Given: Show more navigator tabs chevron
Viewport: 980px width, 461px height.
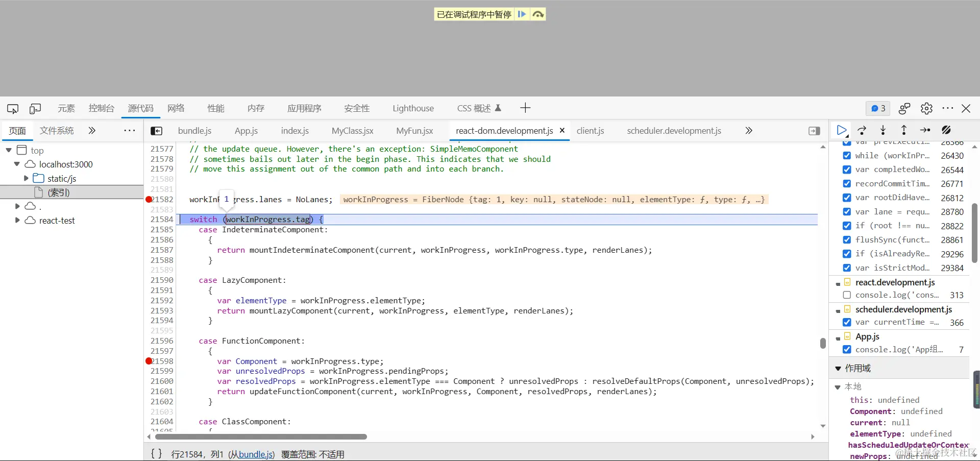Looking at the screenshot, I should click(92, 131).
